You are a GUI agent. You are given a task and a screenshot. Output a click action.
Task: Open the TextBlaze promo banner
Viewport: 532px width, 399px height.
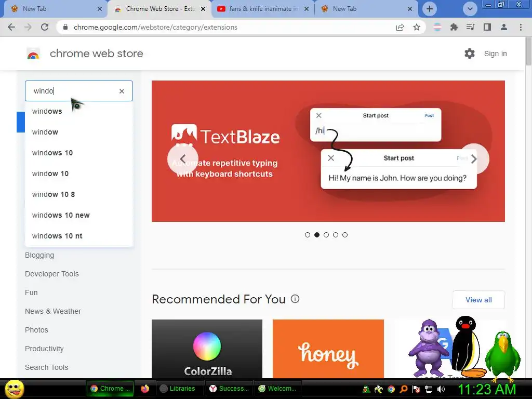pos(328,151)
